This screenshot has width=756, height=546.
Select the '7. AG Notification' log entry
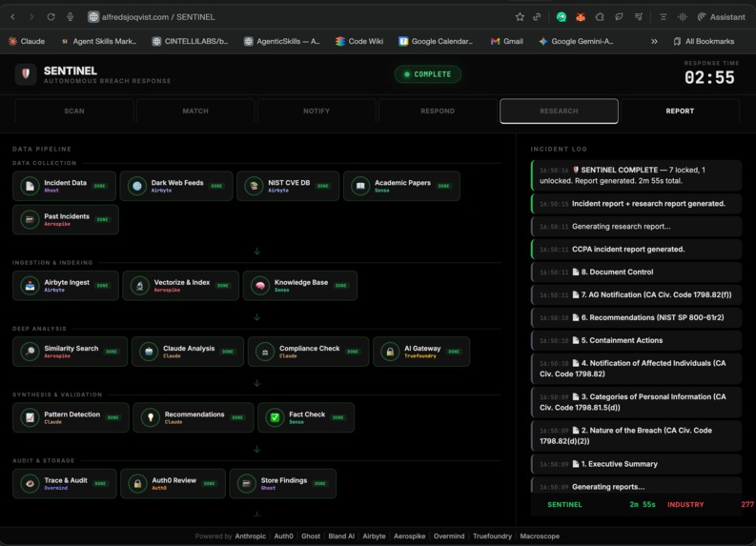point(637,295)
